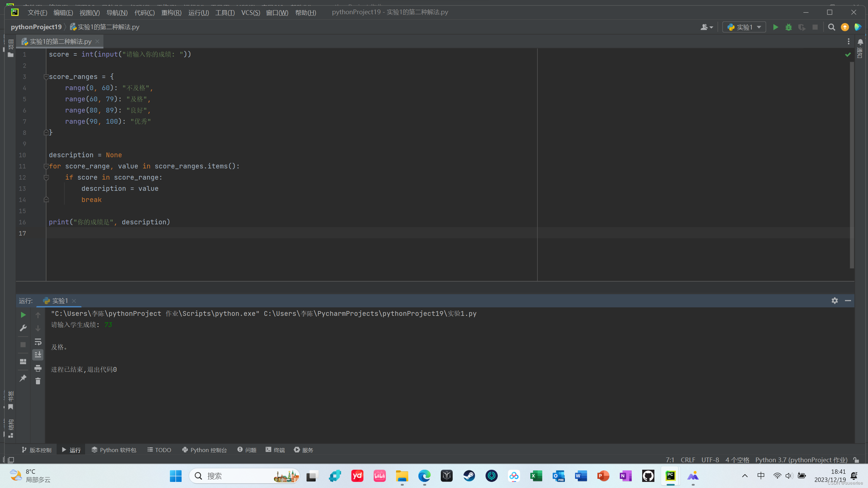Open the 实验1 run configuration dropdown

coord(744,27)
